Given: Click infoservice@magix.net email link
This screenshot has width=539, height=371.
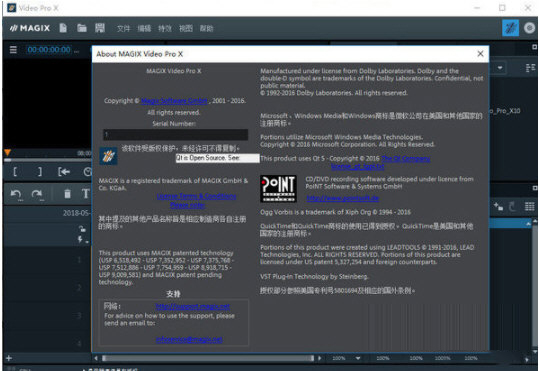Looking at the screenshot, I should pyautogui.click(x=189, y=339).
